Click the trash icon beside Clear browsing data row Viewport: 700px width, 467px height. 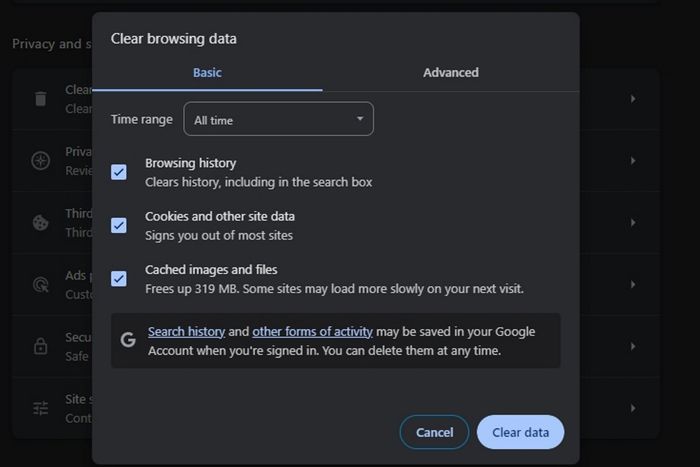(41, 98)
